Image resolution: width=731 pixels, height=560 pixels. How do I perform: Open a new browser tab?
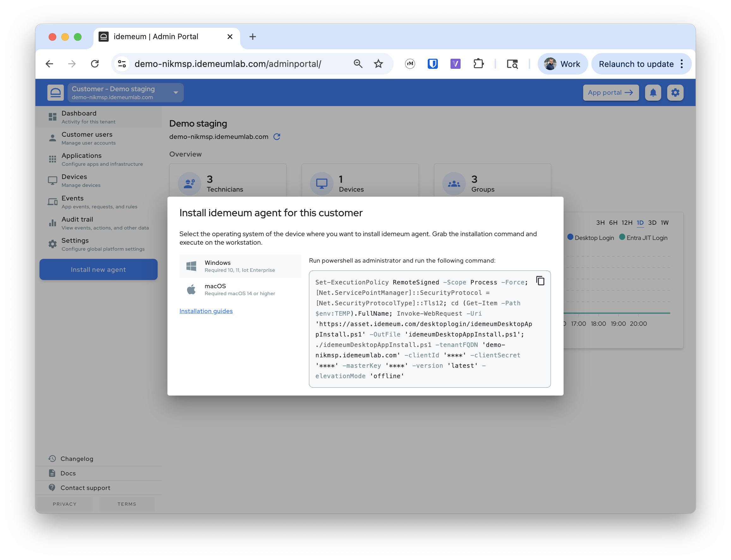tap(252, 37)
